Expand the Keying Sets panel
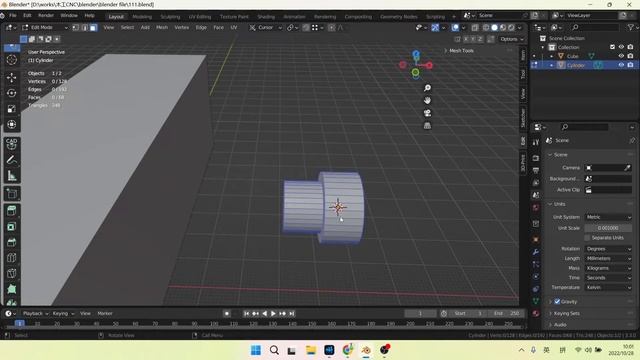640x360 pixels. (566, 313)
